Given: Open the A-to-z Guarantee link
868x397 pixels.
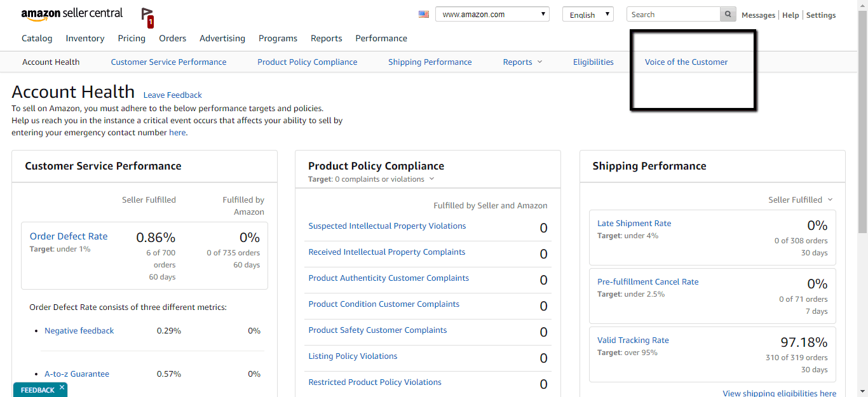Looking at the screenshot, I should (77, 374).
